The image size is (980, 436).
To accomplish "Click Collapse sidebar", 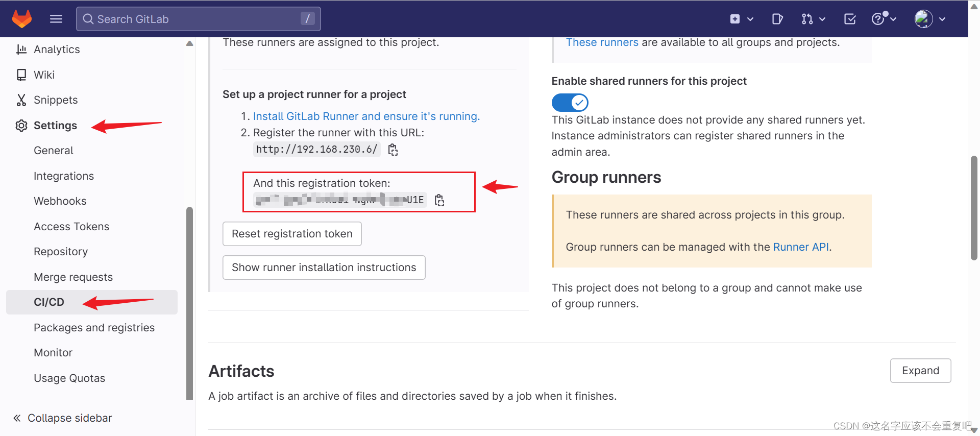I will [x=69, y=418].
